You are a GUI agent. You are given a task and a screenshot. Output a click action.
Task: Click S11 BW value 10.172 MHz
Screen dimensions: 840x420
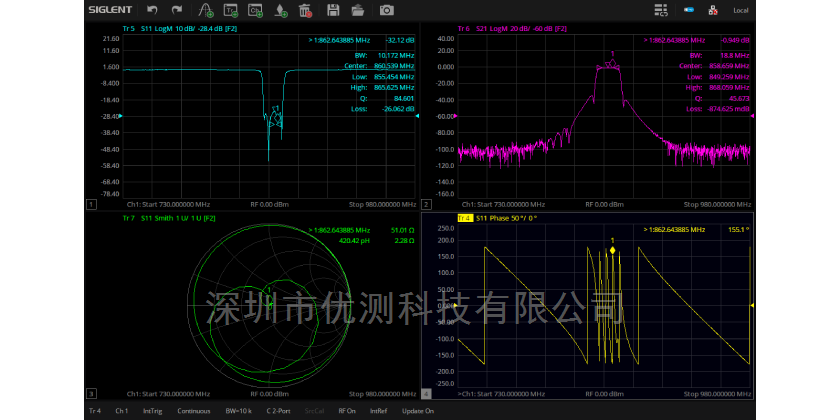(x=396, y=55)
